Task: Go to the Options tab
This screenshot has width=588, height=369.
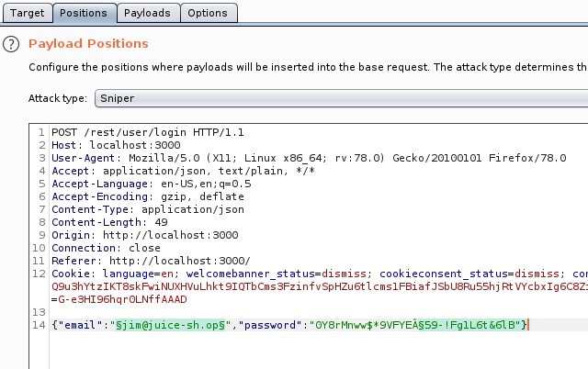Action: tap(208, 13)
